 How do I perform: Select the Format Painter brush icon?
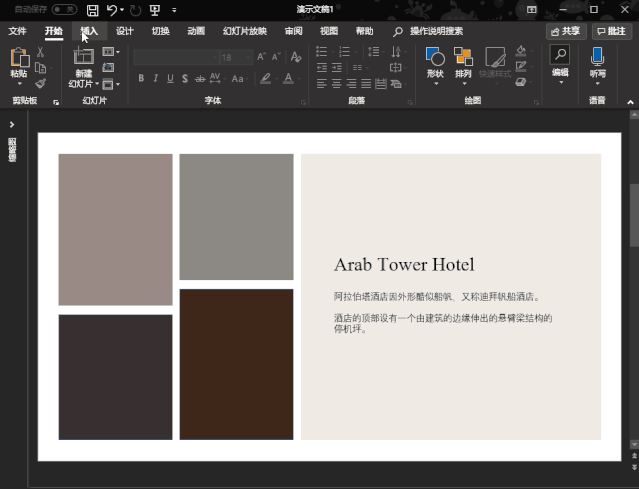coord(40,84)
